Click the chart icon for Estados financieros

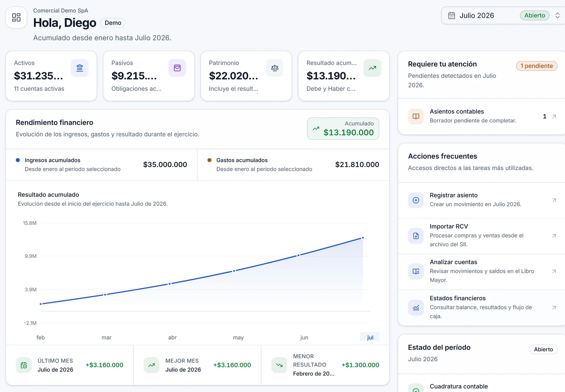[x=416, y=308]
